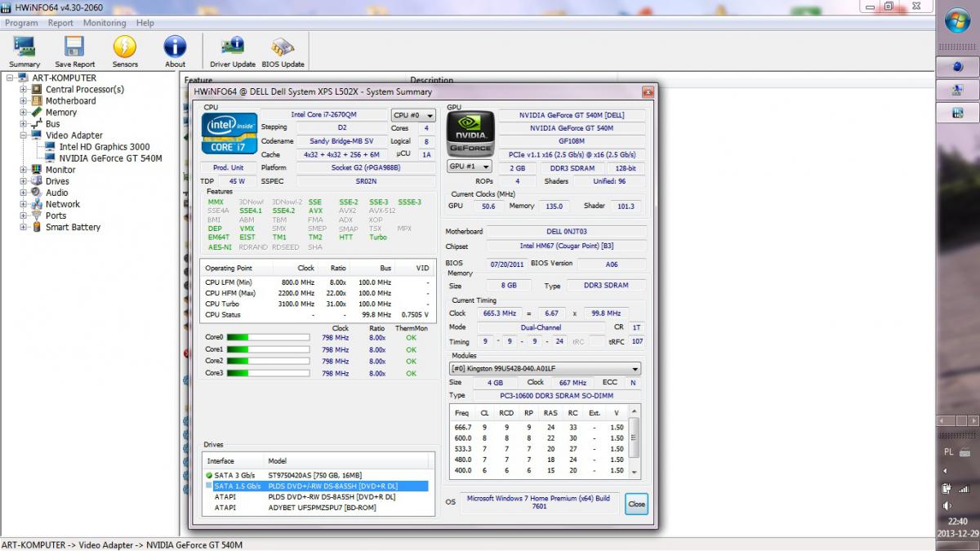Expand the Drives tree node
This screenshot has height=551, width=980.
[x=24, y=181]
